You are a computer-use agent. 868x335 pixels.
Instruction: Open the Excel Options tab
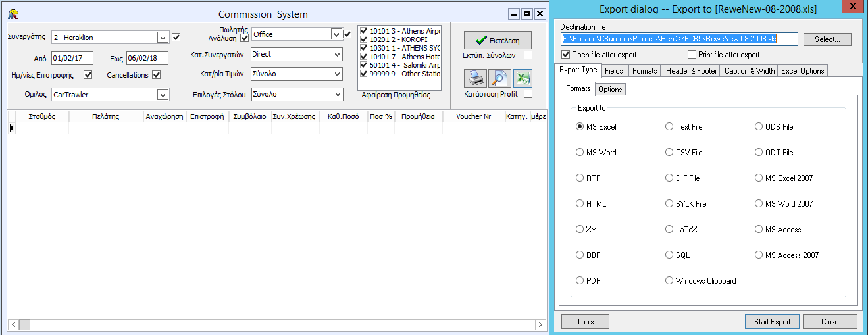coord(802,71)
